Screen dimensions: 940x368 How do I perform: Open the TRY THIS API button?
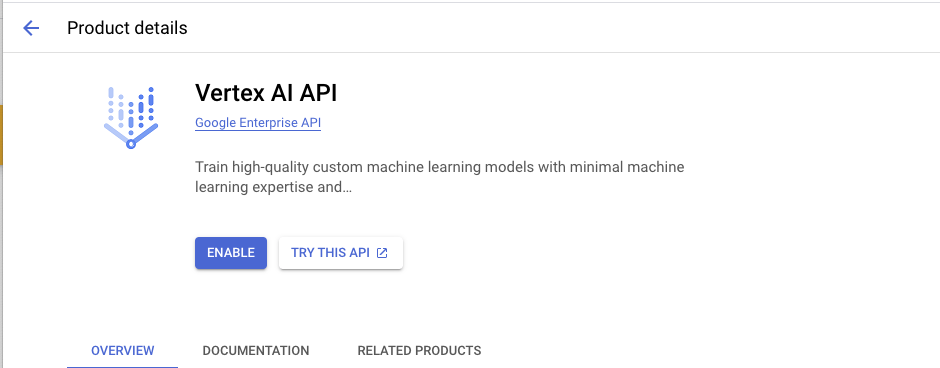click(341, 253)
